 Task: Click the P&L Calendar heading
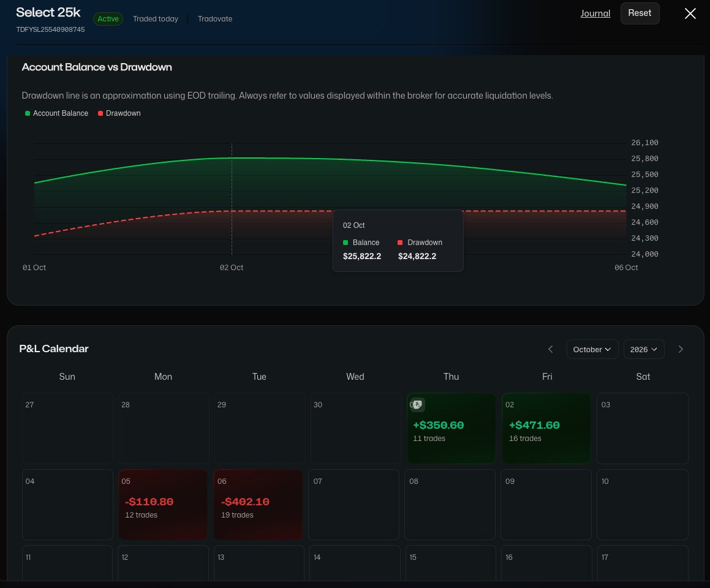click(x=54, y=349)
